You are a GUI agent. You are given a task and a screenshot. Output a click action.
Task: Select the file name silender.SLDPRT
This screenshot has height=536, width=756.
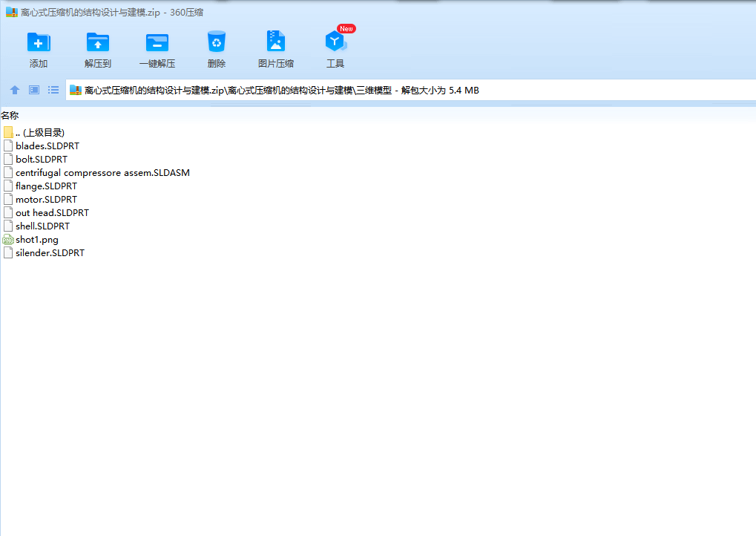[50, 253]
